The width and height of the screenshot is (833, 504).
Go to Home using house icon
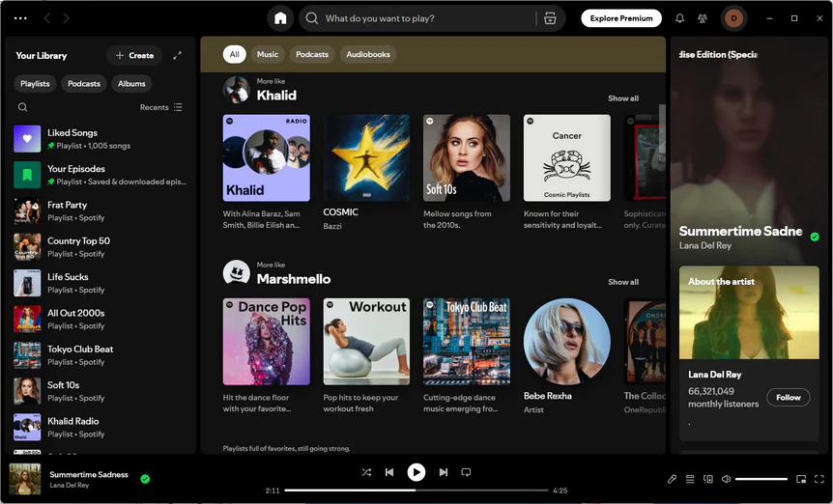(x=280, y=18)
